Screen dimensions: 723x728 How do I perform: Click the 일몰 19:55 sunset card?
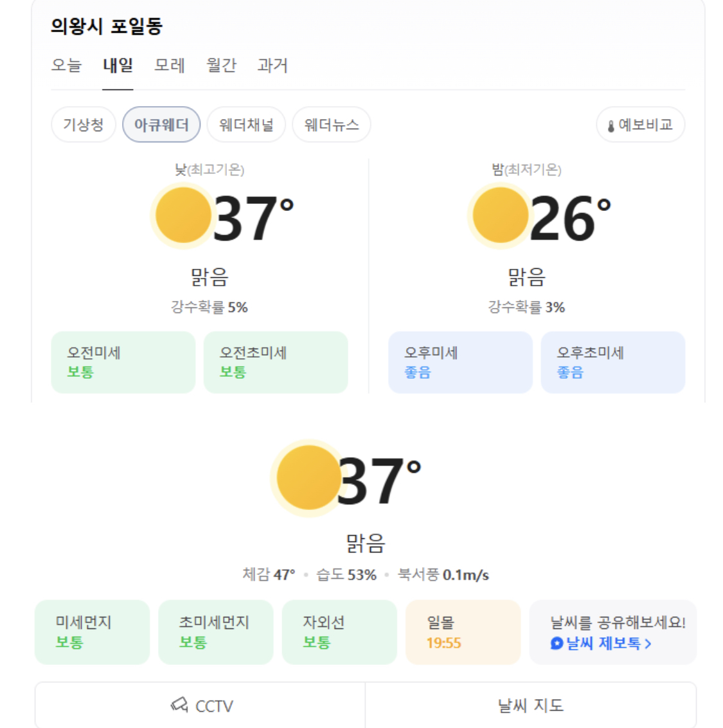click(463, 632)
